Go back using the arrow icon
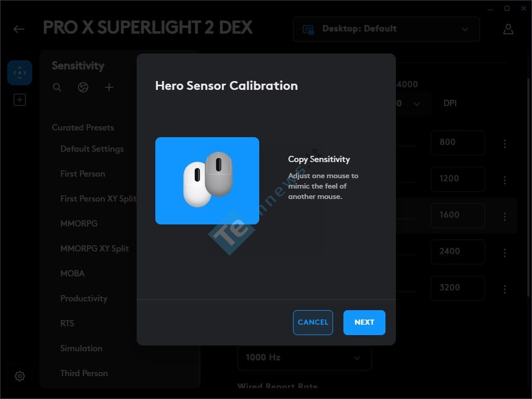Viewport: 532px width, 399px height. [x=19, y=29]
